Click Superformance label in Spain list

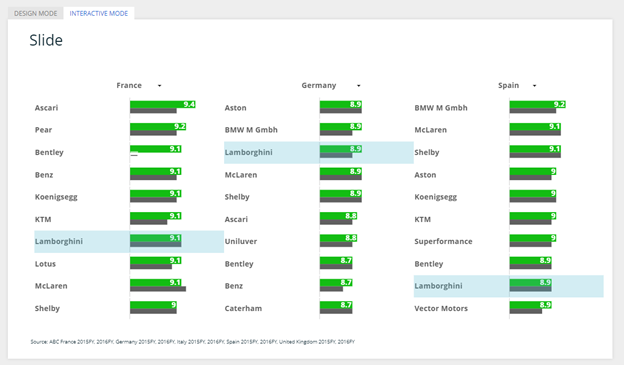(443, 242)
